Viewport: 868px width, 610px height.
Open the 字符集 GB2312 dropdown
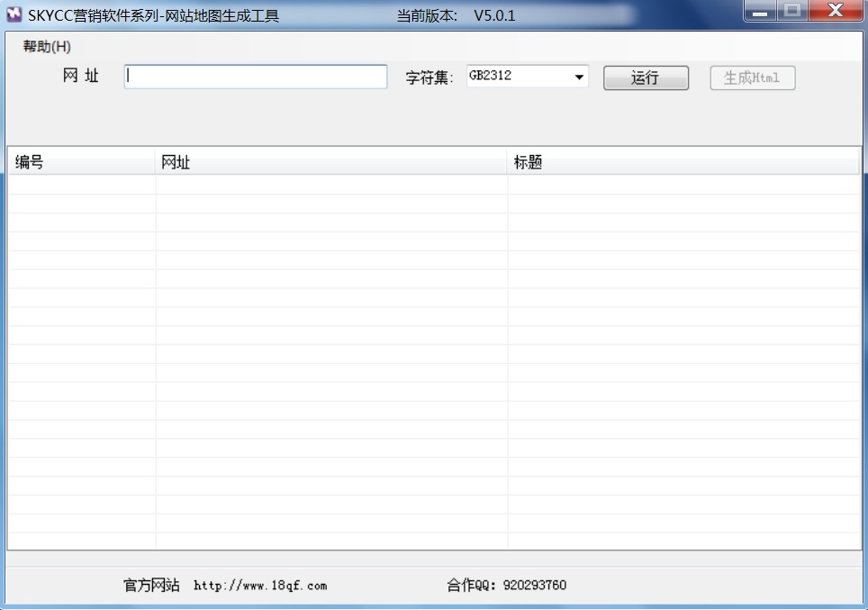click(x=527, y=77)
